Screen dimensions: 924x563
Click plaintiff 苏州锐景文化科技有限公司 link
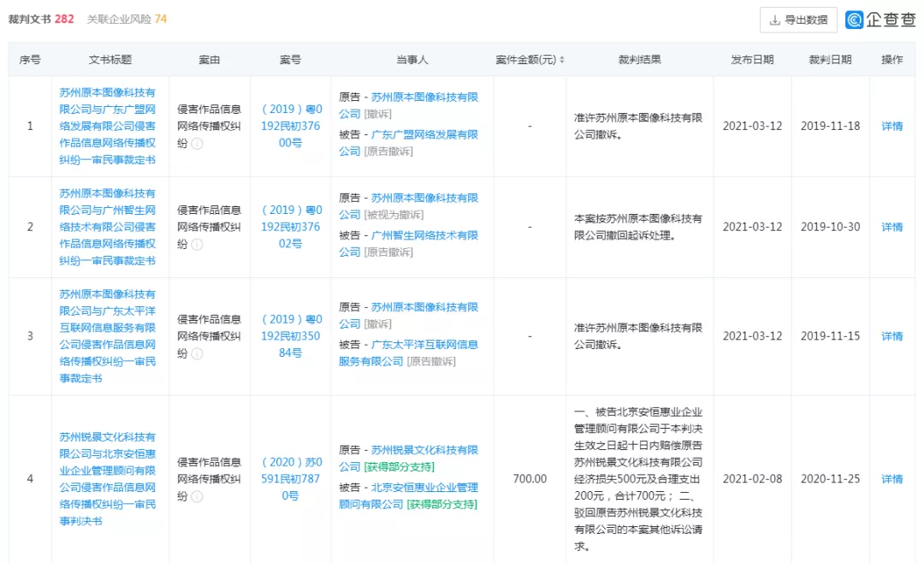408,459
